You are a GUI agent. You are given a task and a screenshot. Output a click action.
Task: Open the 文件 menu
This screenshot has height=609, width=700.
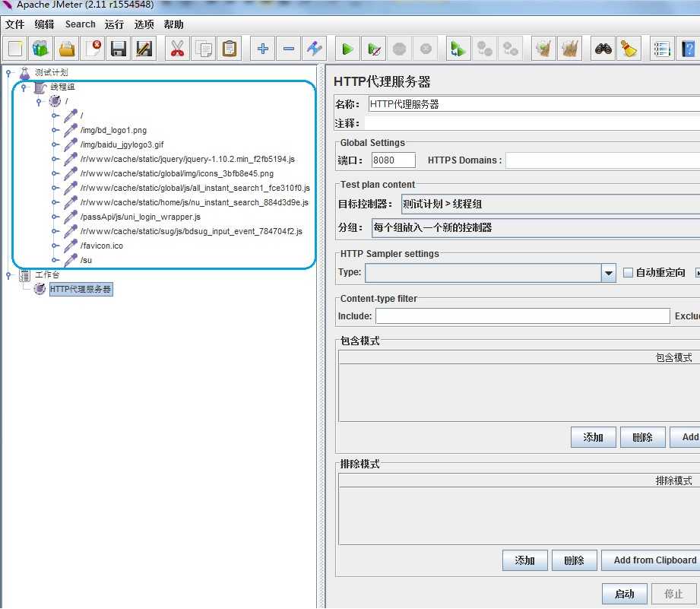[14, 24]
